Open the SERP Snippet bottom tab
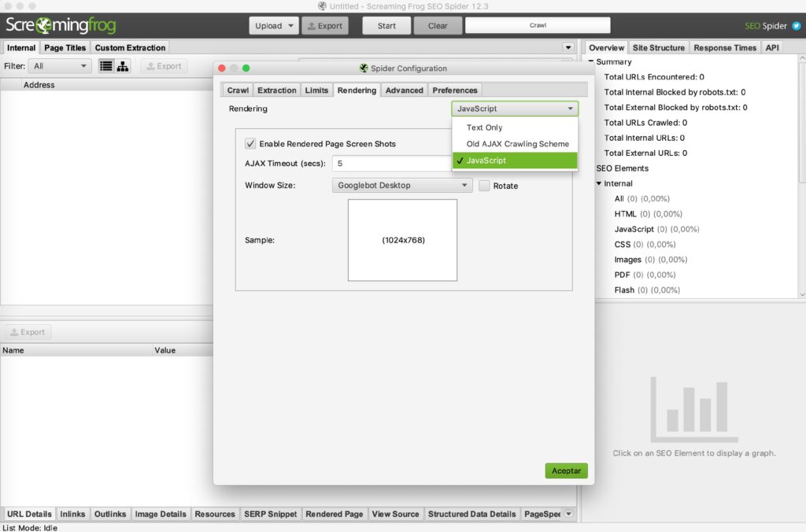The image size is (806, 532). pos(271,513)
